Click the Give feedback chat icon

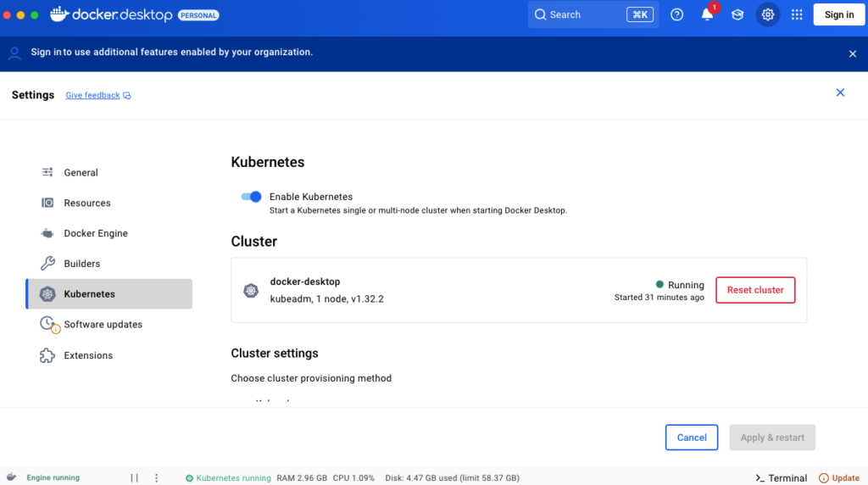click(x=127, y=96)
